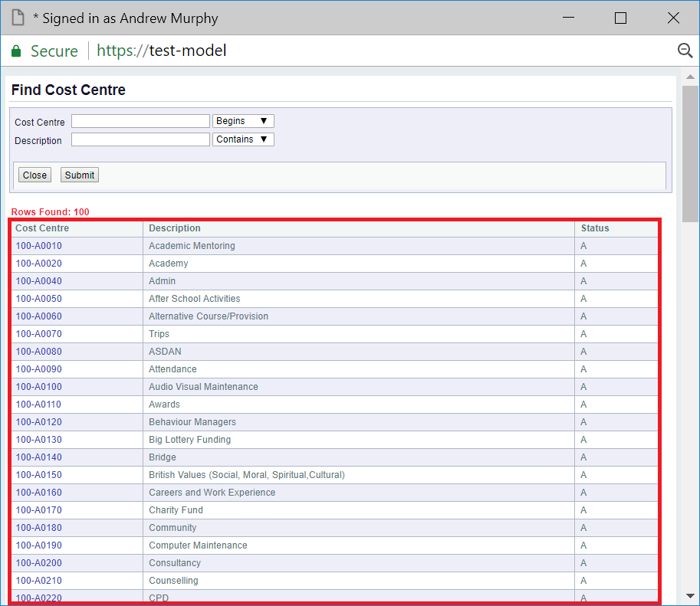Select cost centre 100-A0120
Screen dimensions: 700x606
tap(39, 422)
